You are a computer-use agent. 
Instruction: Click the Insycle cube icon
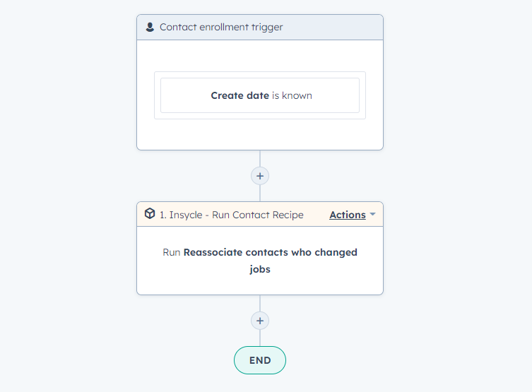click(x=150, y=214)
